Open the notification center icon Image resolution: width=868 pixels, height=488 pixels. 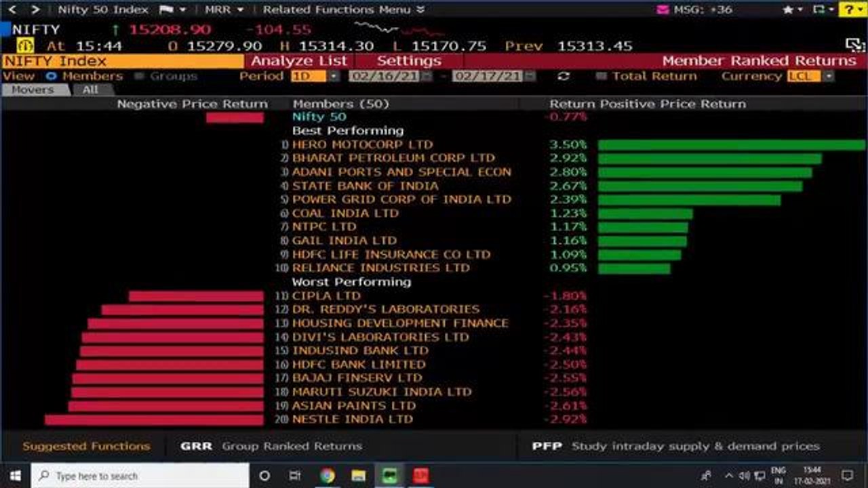(x=847, y=476)
